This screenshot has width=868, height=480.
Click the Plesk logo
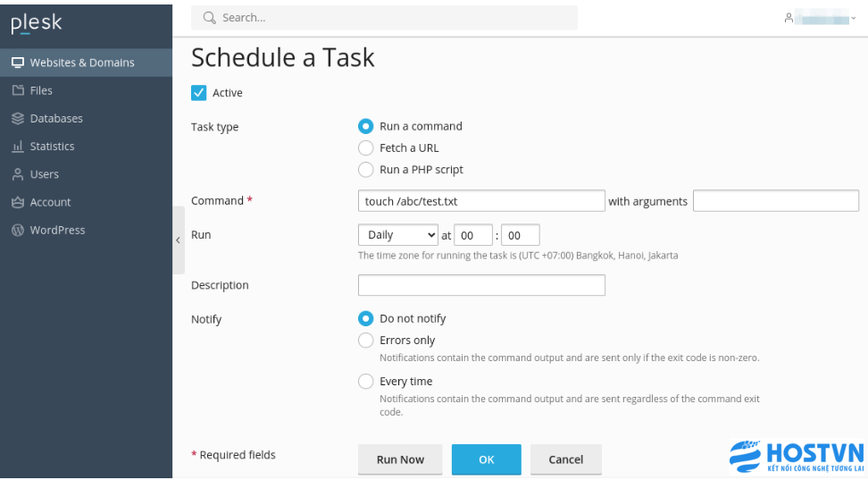click(x=37, y=23)
